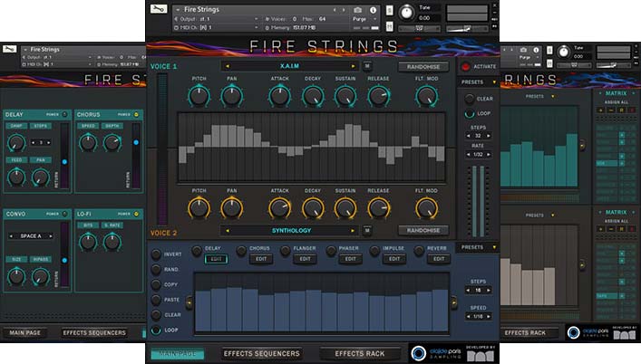The image size is (641, 364).
Task: Open the instrument info icon in header
Action: tap(373, 10)
